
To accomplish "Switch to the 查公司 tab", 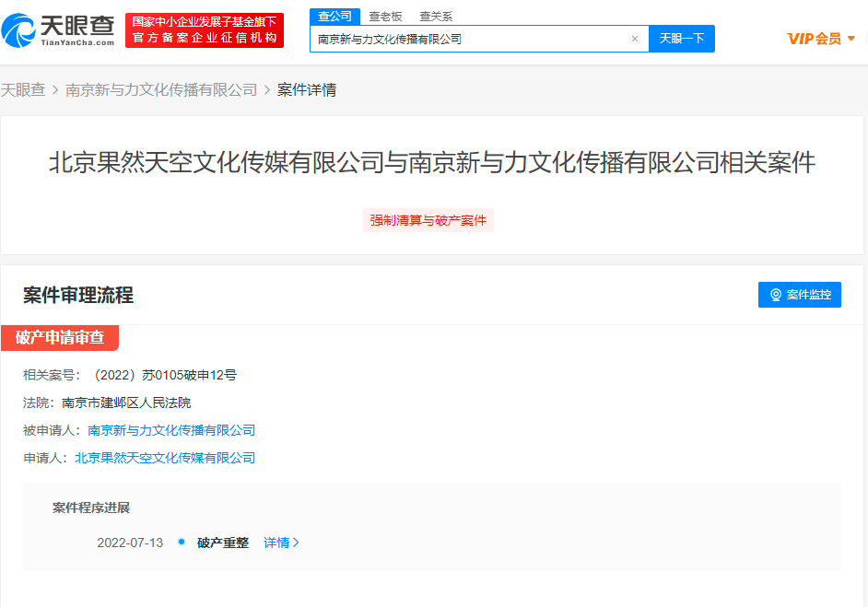I will 334,17.
